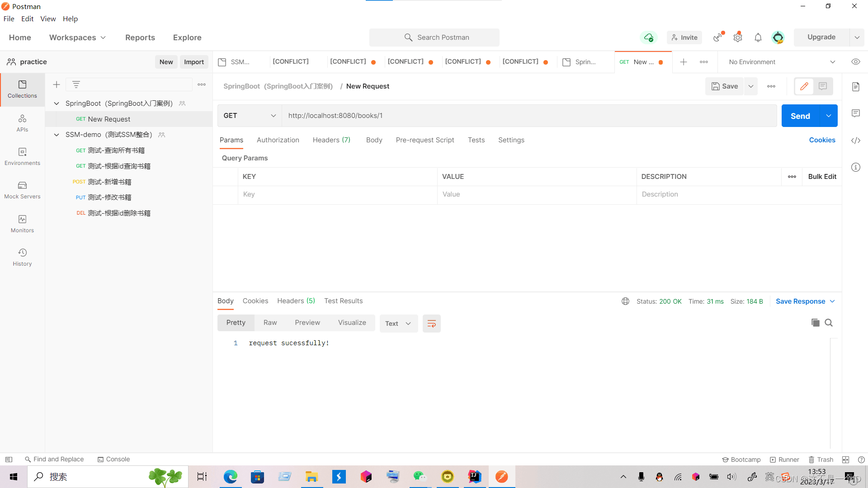Open the Send button dropdown arrow
The height and width of the screenshot is (488, 868).
(829, 116)
